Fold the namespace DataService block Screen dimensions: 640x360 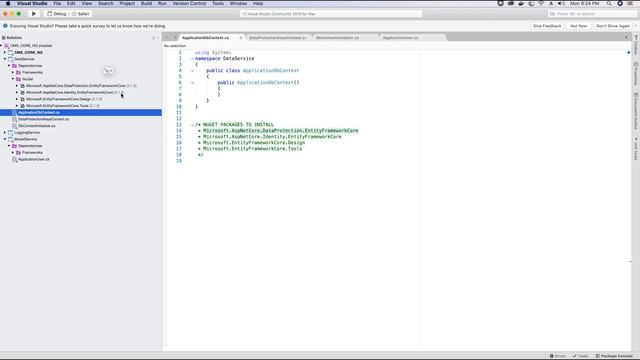(192, 59)
